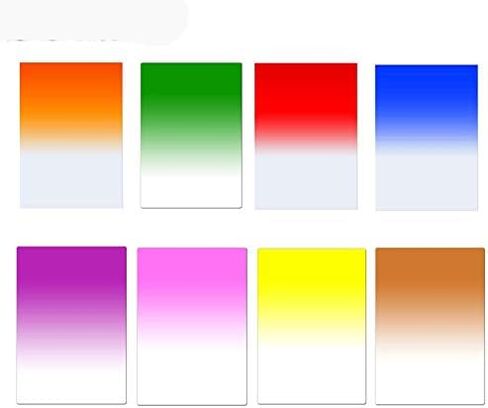Choose the red graduated filter swatch
Screen dimensions: 488x408
coord(306,136)
